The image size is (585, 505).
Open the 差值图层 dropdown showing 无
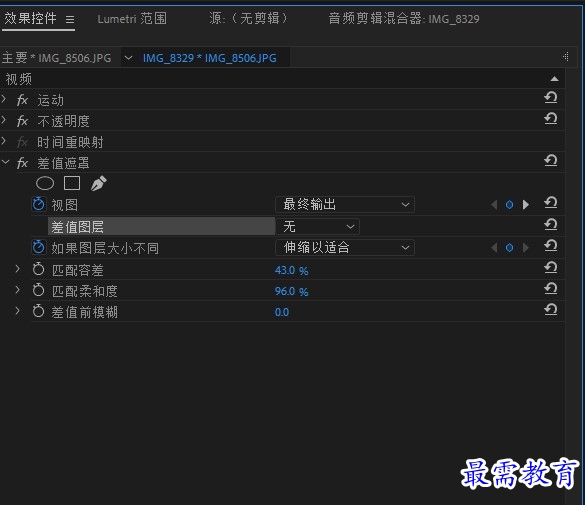[317, 226]
